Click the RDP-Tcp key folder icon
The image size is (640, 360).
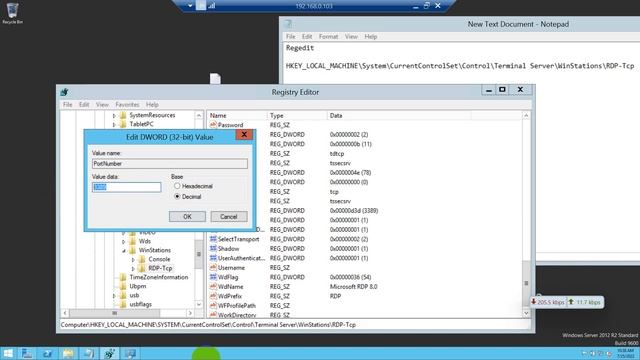tap(142, 268)
